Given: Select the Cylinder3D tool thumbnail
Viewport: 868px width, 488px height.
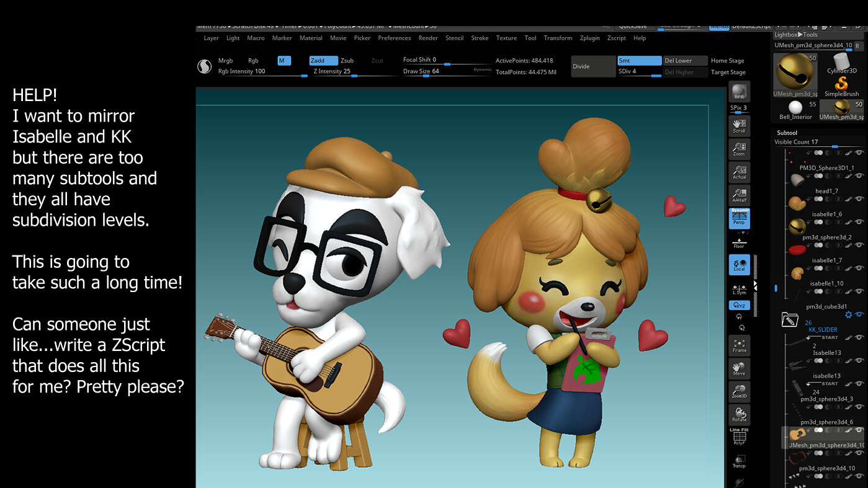Looking at the screenshot, I should 841,63.
